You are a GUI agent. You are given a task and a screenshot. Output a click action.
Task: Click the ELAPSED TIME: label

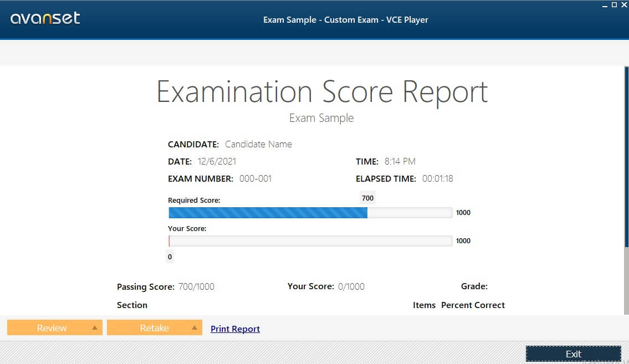(x=386, y=179)
